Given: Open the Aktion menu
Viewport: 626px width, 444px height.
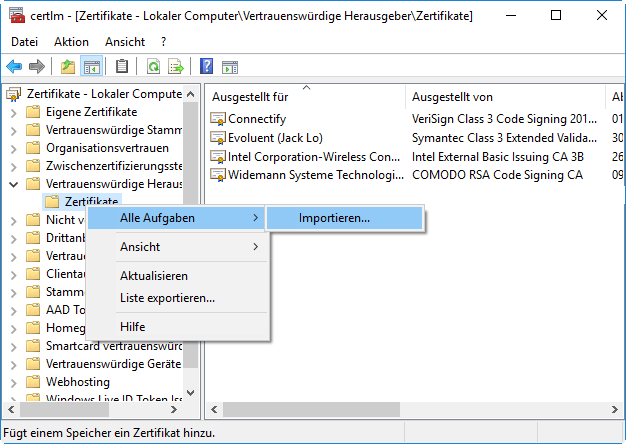Looking at the screenshot, I should pos(72,42).
